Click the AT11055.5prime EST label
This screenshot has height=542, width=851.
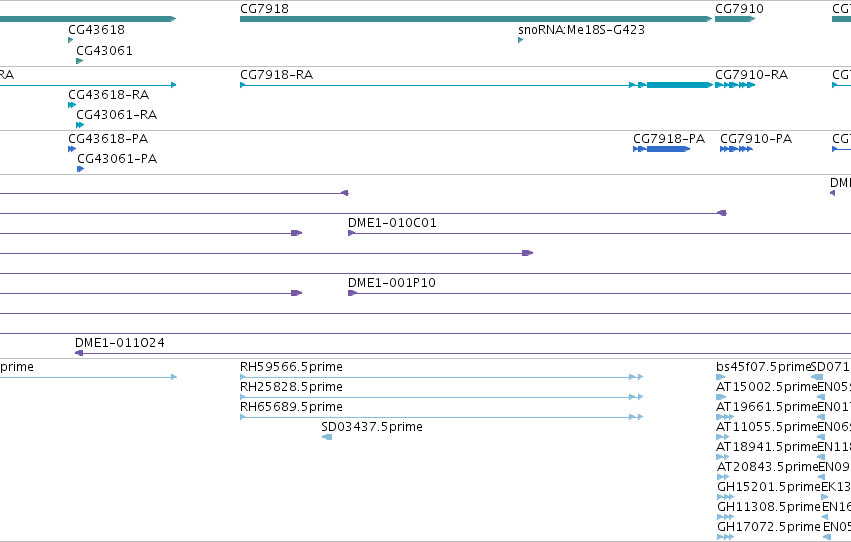pyautogui.click(x=766, y=427)
